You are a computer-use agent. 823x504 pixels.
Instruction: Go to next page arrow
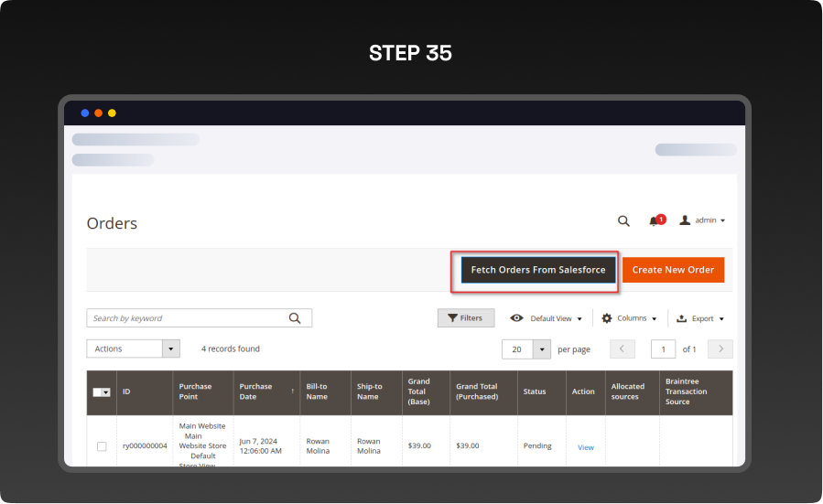coord(720,349)
